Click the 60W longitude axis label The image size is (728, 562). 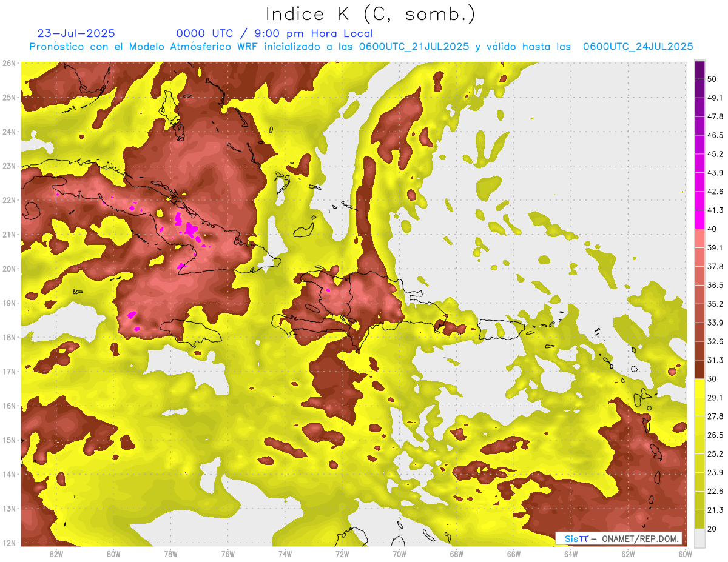686,554
